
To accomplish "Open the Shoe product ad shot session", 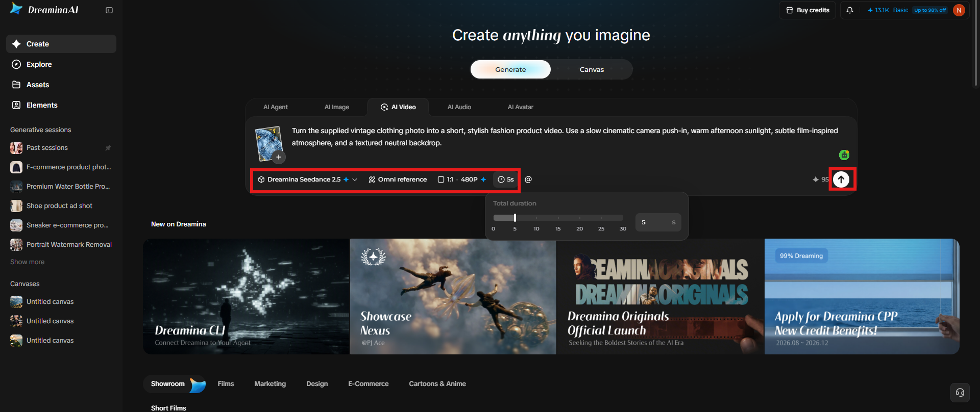I will 61,206.
